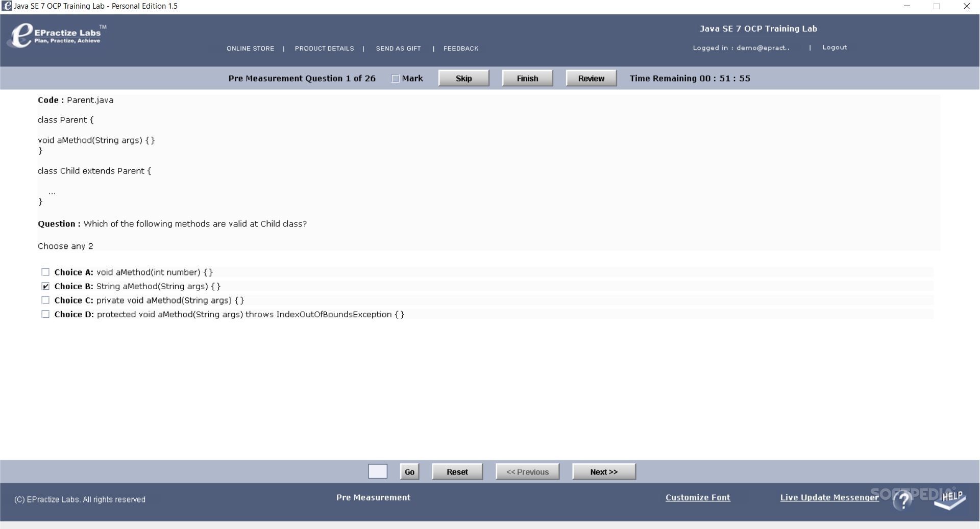Check the Mark checkbox
980x529 pixels.
pos(395,79)
